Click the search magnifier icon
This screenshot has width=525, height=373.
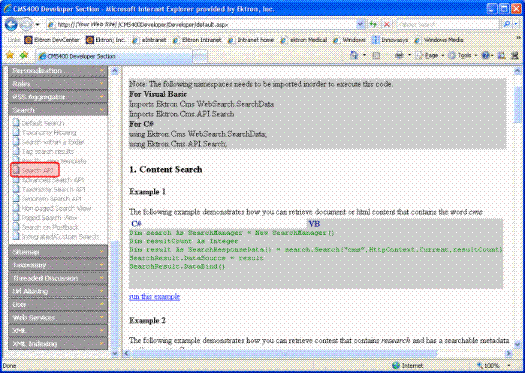(x=507, y=24)
